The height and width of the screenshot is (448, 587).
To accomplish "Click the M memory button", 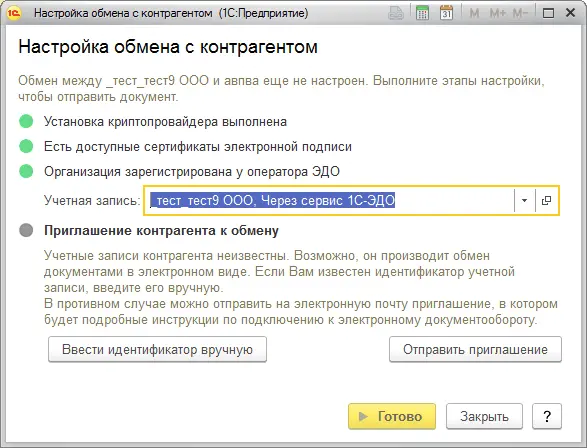I will [x=474, y=13].
